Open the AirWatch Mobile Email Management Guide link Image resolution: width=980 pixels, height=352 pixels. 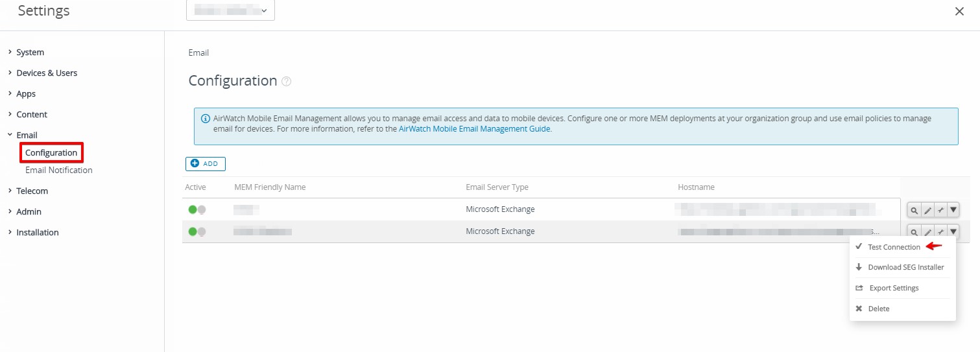[474, 129]
